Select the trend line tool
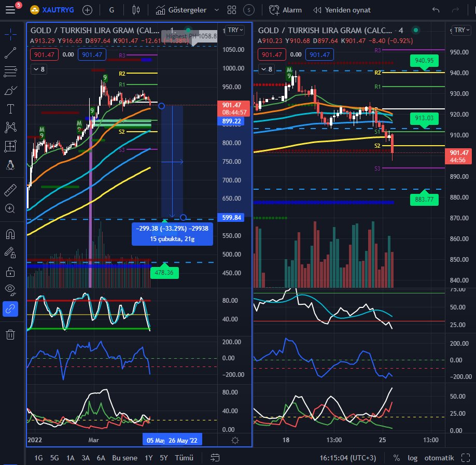This screenshot has width=476, height=465. click(x=10, y=53)
